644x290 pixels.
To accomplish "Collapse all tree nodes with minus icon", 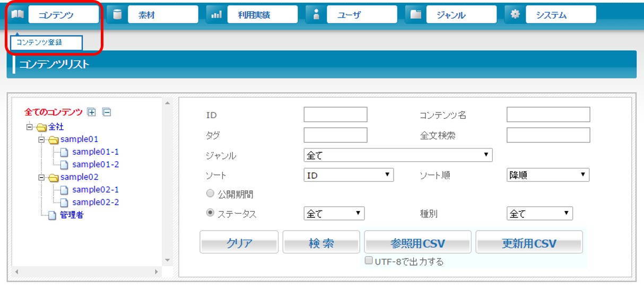I will pos(107,112).
